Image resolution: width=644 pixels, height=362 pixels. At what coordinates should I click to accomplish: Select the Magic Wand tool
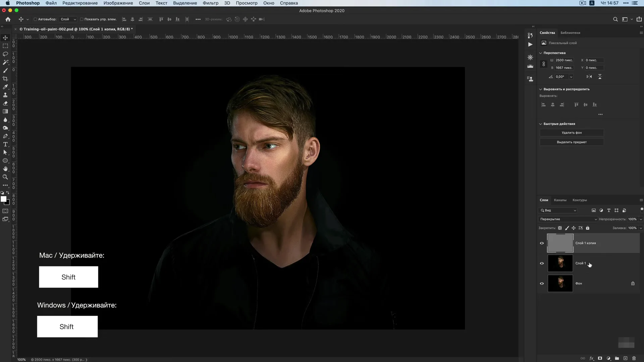pos(5,62)
